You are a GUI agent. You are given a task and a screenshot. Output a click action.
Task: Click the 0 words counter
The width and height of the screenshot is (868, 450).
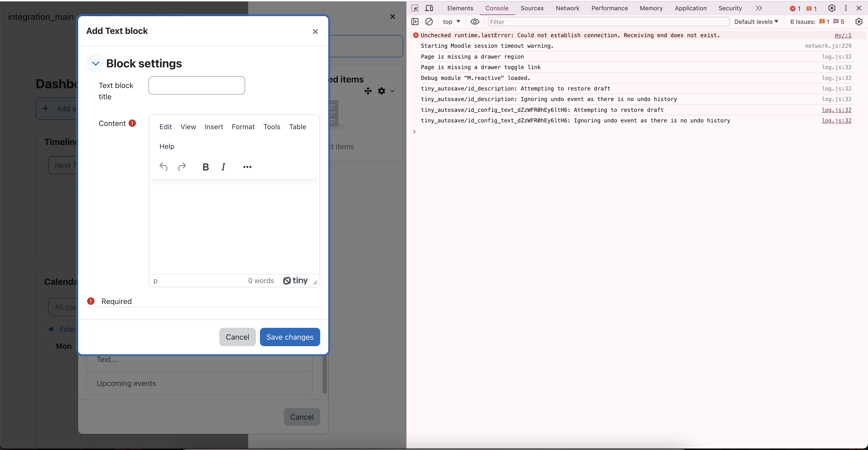tap(261, 281)
